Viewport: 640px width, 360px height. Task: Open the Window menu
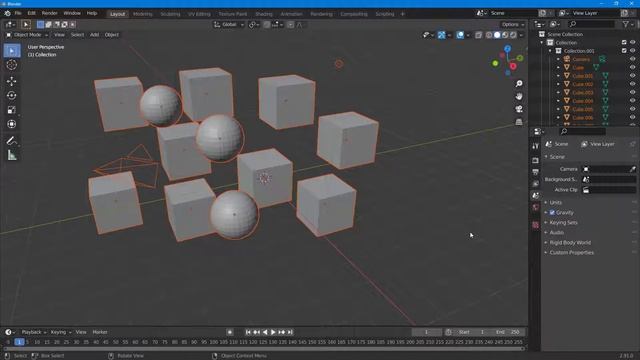point(72,13)
